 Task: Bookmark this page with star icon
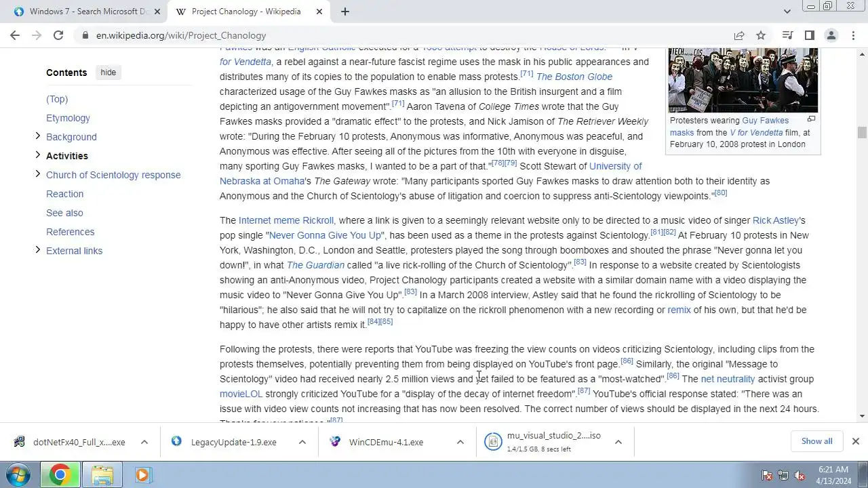pyautogui.click(x=761, y=35)
